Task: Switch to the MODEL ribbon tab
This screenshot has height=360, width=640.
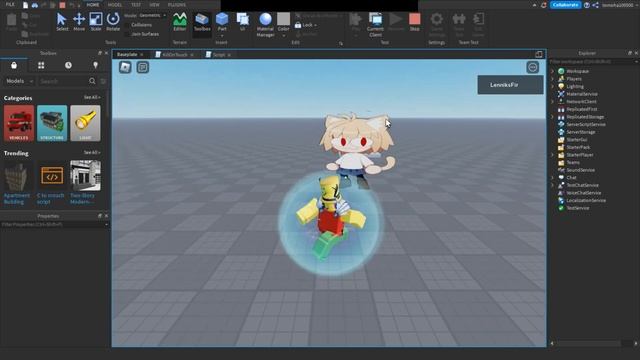Action: point(115,5)
